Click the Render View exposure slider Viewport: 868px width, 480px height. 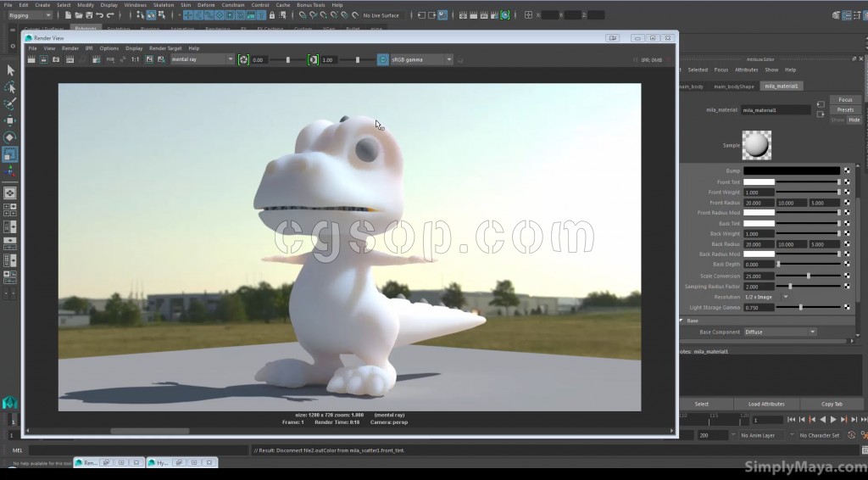tap(287, 59)
